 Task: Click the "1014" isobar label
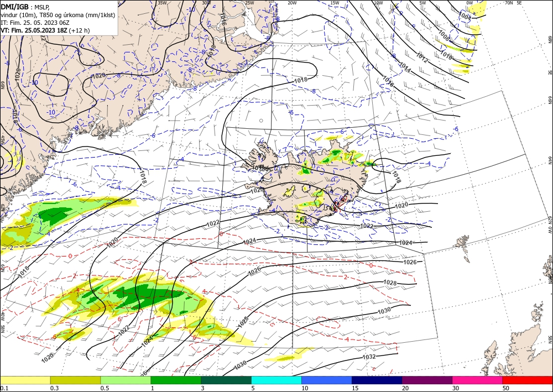pyautogui.click(x=405, y=67)
